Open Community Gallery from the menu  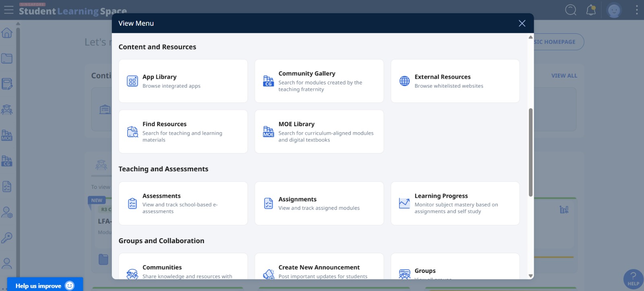point(319,81)
